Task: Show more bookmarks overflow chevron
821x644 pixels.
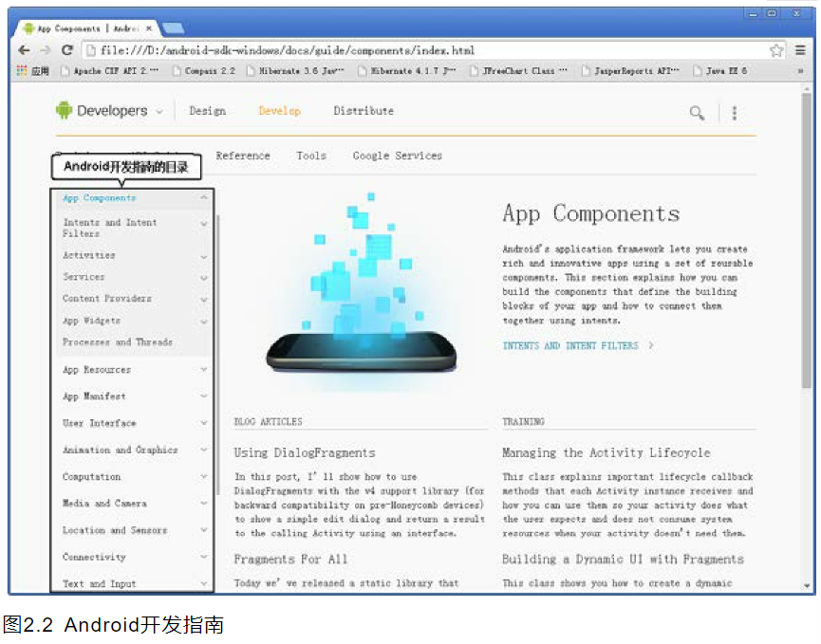Action: coord(800,70)
